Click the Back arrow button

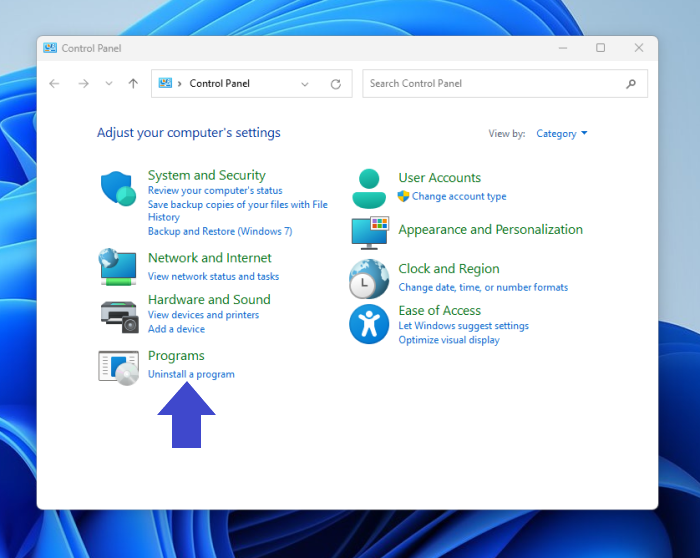click(x=54, y=83)
